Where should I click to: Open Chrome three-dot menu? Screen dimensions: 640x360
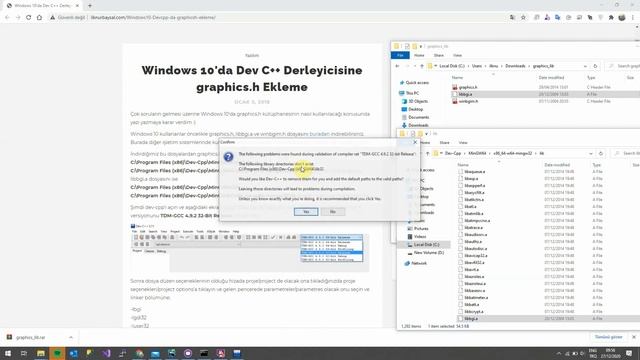coord(633,18)
